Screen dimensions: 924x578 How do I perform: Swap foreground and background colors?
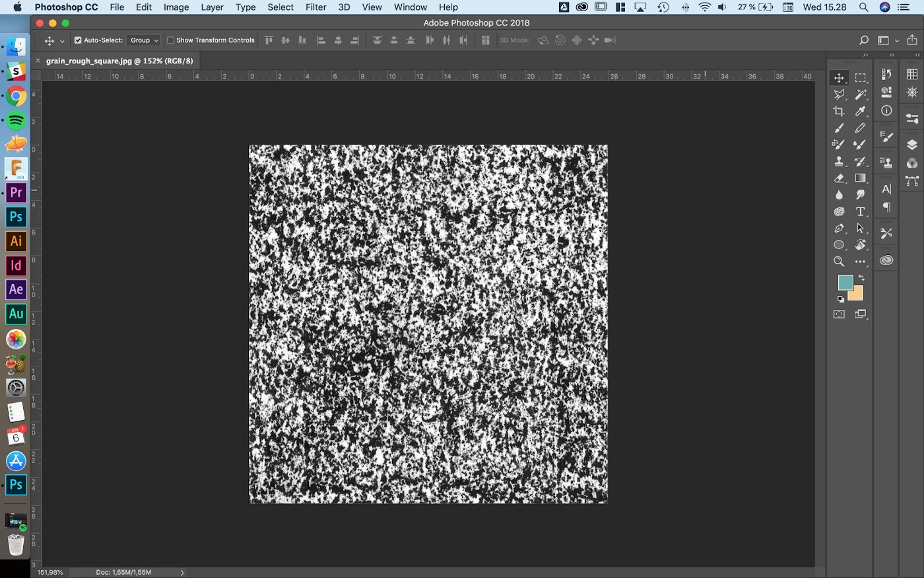pyautogui.click(x=861, y=278)
